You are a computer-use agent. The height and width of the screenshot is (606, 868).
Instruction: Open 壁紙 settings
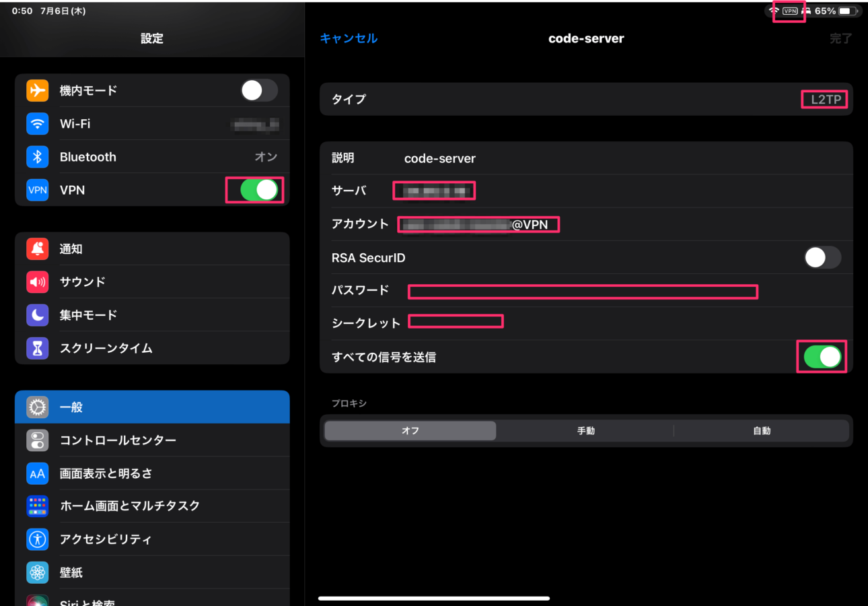pos(152,572)
